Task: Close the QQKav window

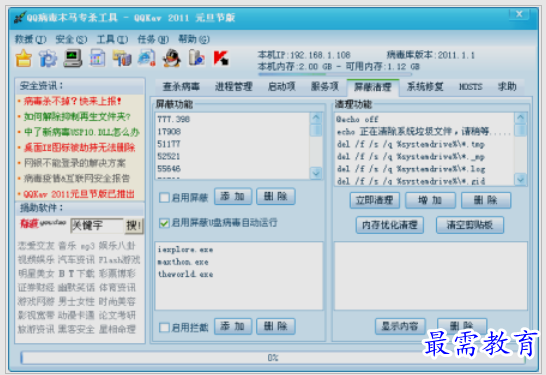Action: click(x=519, y=14)
